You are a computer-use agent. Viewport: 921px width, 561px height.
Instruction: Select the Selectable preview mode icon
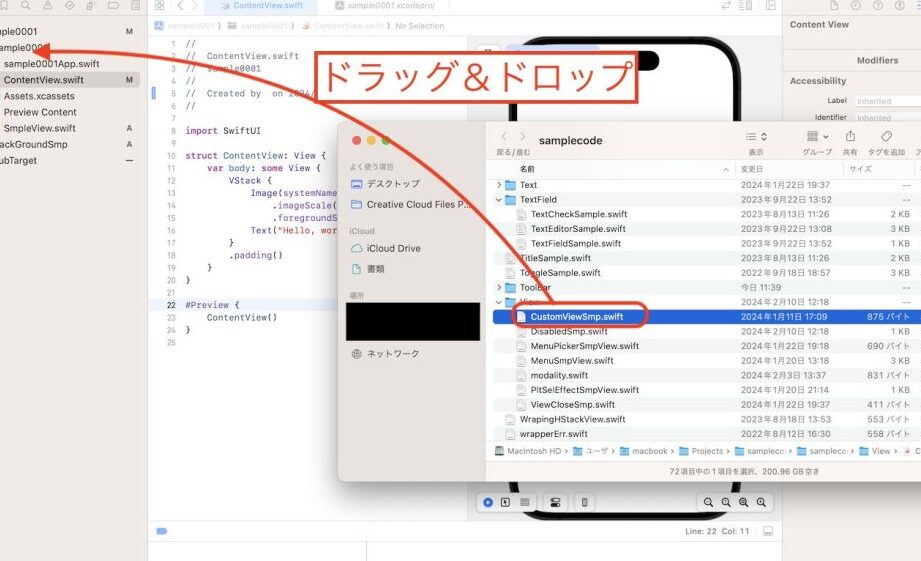[x=506, y=502]
